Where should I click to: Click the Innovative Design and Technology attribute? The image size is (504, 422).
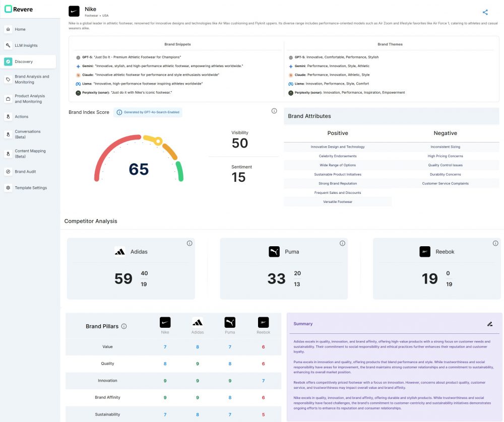[338, 147]
